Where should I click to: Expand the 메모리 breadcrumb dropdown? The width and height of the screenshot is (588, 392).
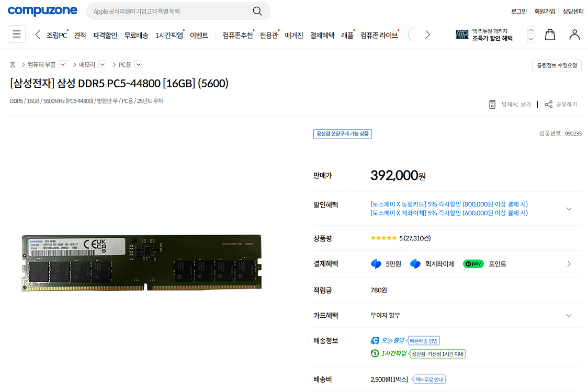(103, 64)
